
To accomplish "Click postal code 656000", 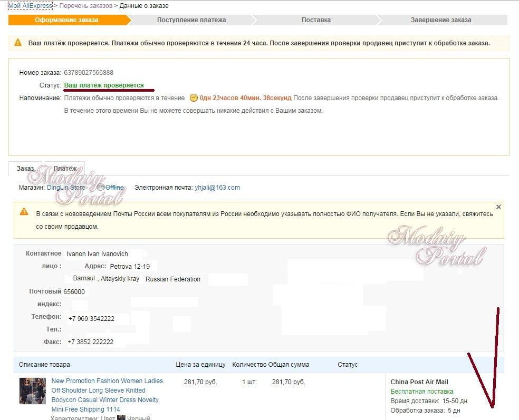I will [x=74, y=292].
